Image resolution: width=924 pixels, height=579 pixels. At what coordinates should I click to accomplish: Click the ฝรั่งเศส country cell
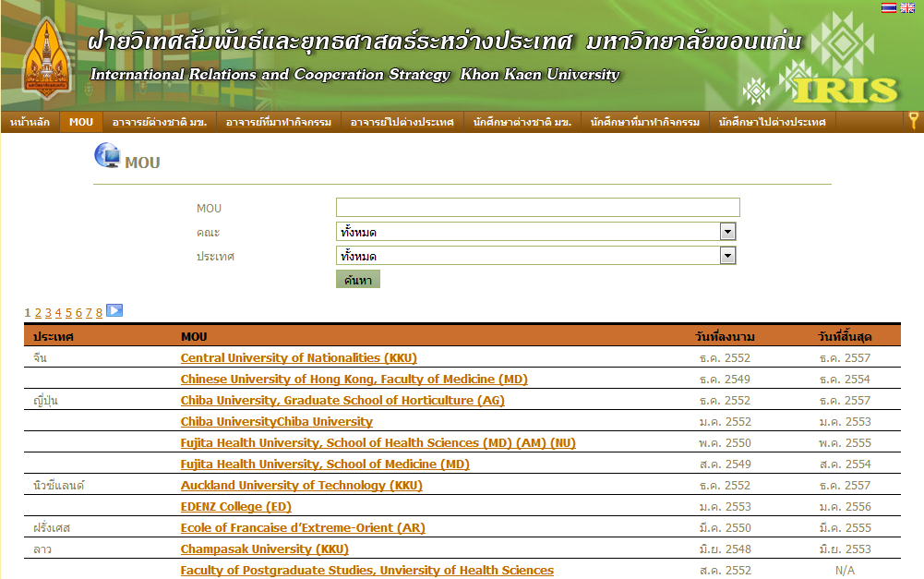pyautogui.click(x=52, y=527)
